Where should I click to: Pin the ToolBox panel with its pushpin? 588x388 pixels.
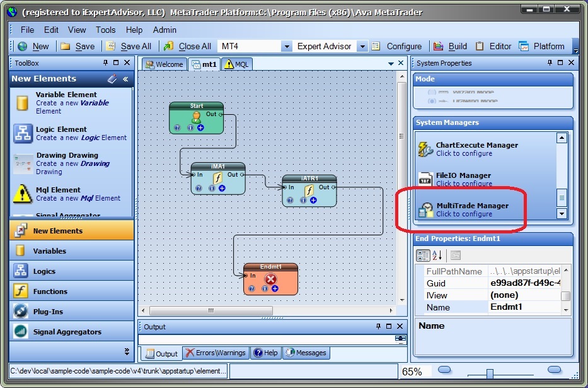coord(105,62)
